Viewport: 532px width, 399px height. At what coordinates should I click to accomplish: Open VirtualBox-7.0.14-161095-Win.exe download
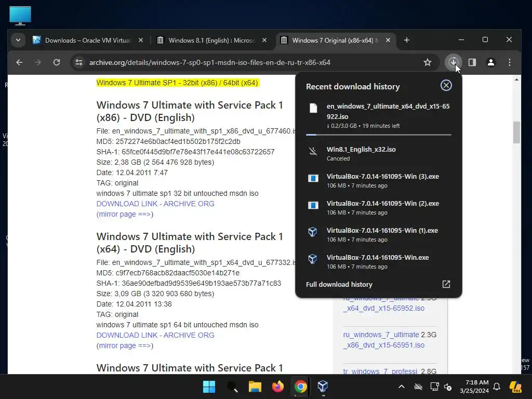[x=378, y=262]
